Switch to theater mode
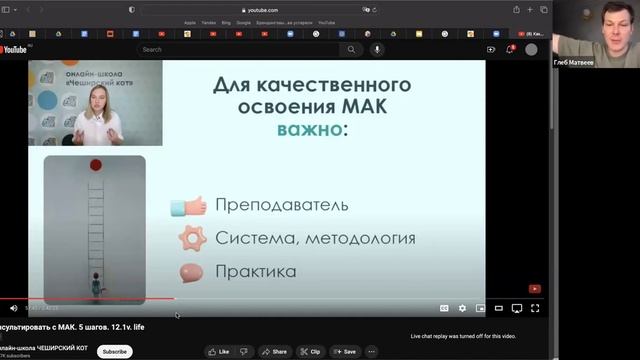The width and height of the screenshot is (640, 360). click(499, 308)
